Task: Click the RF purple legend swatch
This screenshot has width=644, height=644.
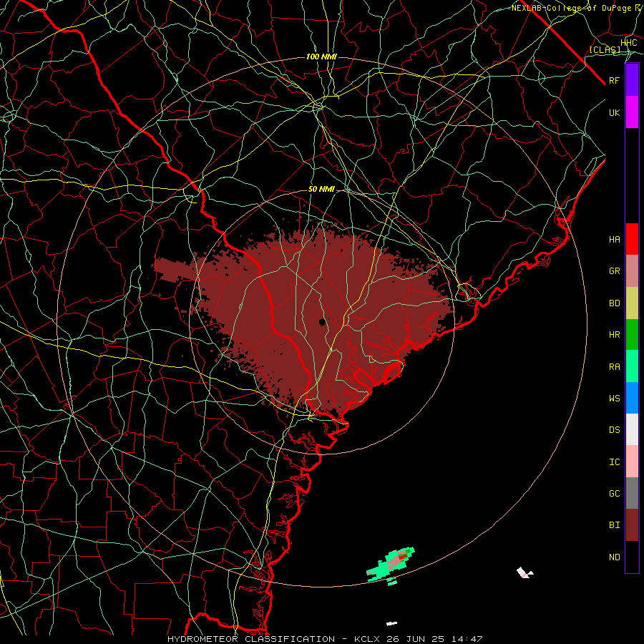Action: point(632,80)
